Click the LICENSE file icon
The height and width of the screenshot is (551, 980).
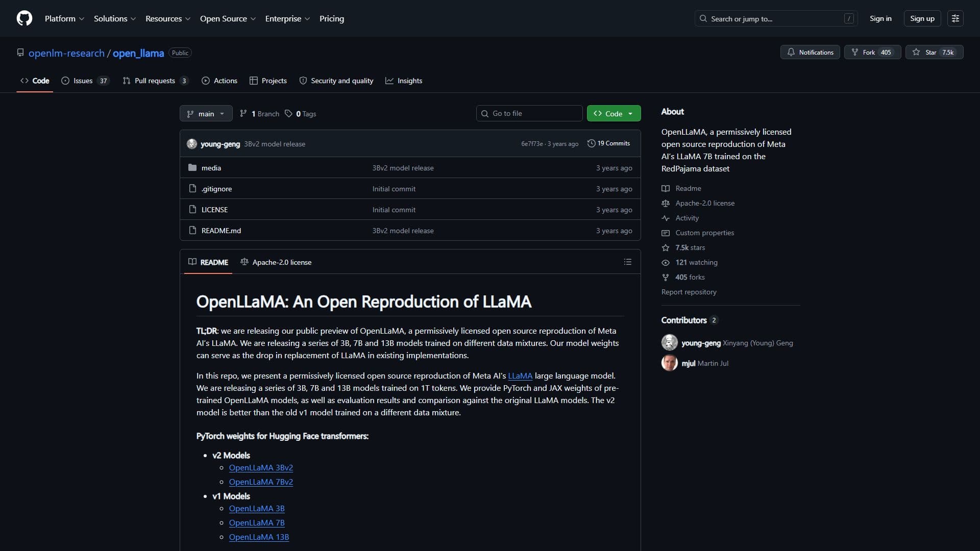192,209
